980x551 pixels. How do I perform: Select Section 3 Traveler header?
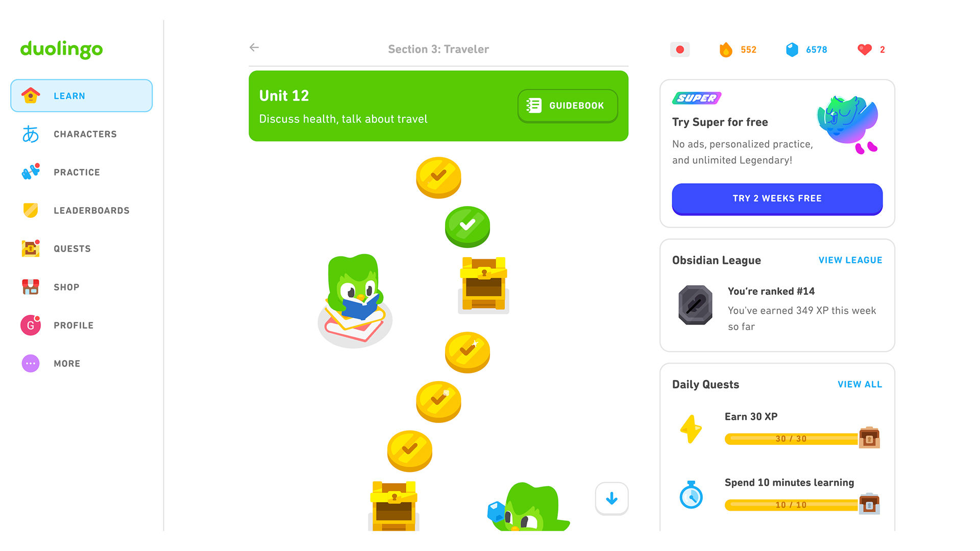click(x=438, y=48)
